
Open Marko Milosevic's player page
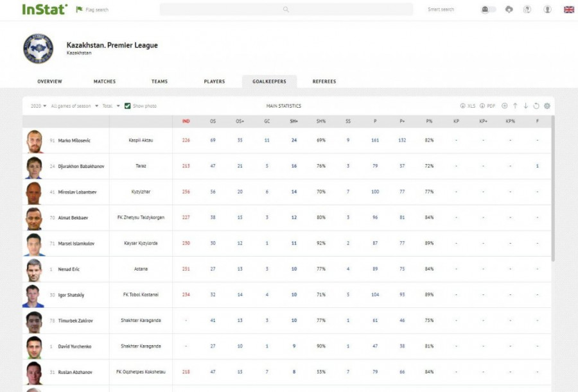[74, 141]
